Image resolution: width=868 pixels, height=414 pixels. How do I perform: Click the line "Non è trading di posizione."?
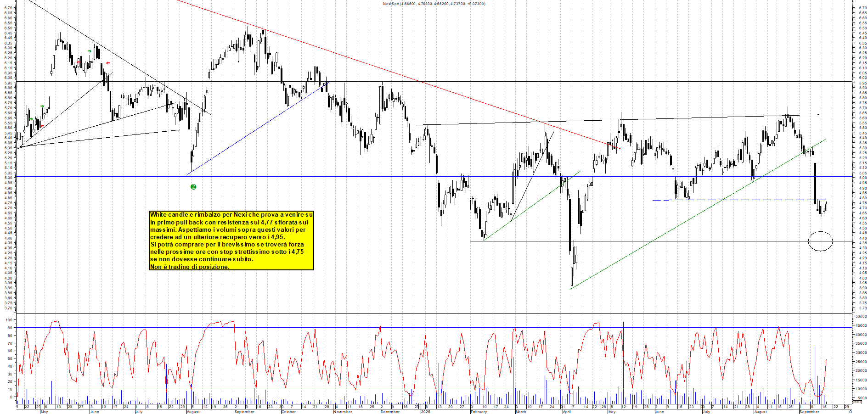point(190,267)
